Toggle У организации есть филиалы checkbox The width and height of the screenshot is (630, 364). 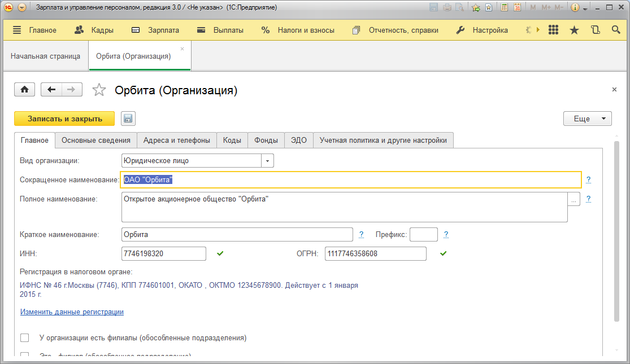pos(24,338)
